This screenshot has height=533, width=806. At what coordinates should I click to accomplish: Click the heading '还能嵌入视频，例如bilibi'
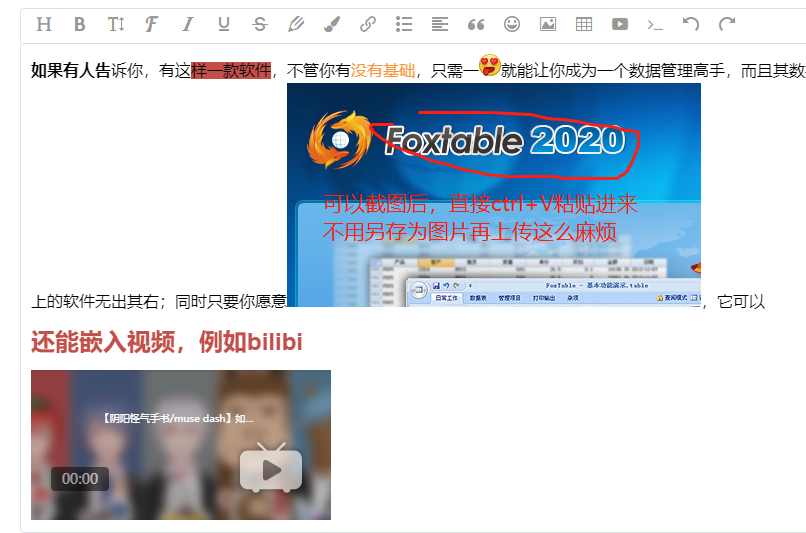pos(167,342)
